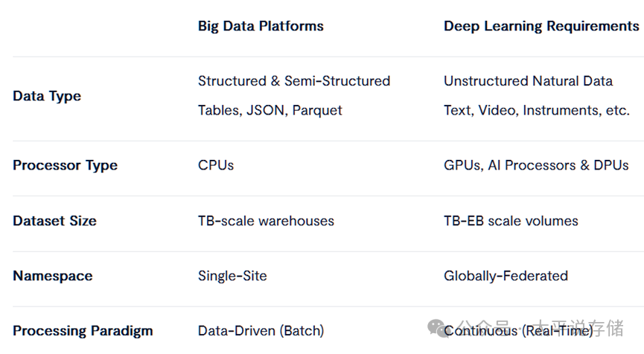Click the "Data-Driven (Batch)" cell
Screen dimensions: 644x354
[x=261, y=331]
